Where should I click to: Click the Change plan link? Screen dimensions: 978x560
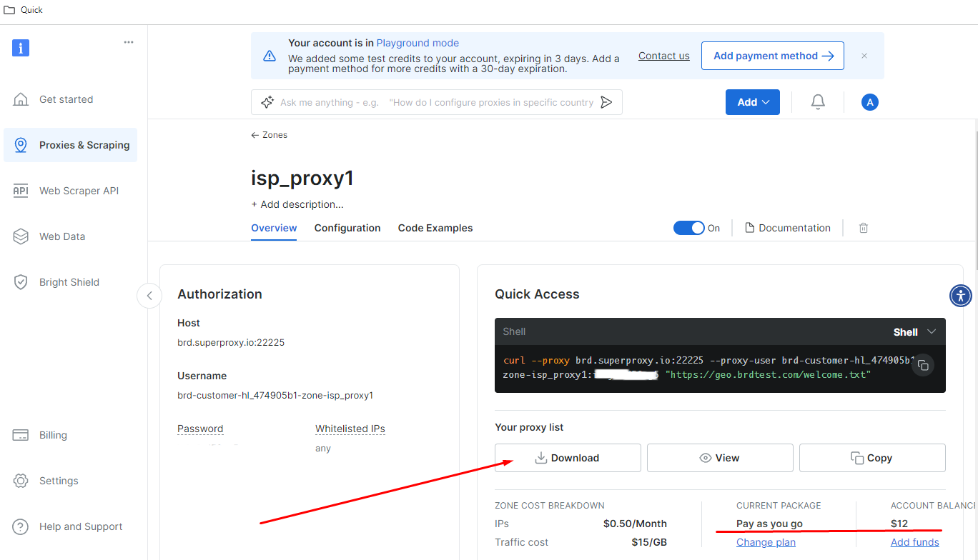[766, 542]
